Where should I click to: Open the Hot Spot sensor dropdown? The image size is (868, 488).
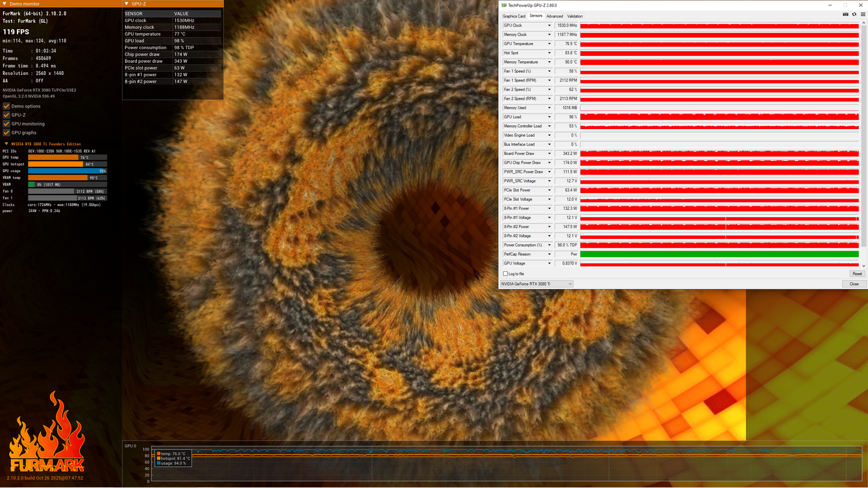tap(549, 53)
